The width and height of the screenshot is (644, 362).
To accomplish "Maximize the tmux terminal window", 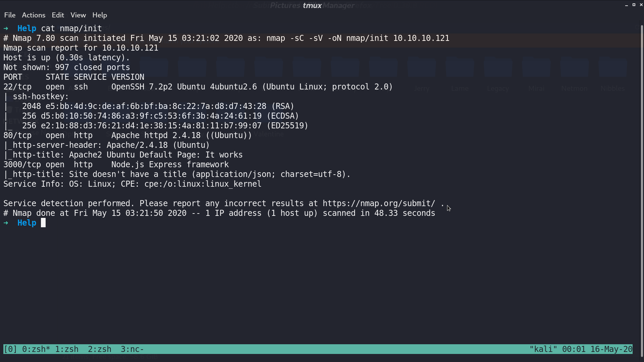I will click(x=634, y=5).
